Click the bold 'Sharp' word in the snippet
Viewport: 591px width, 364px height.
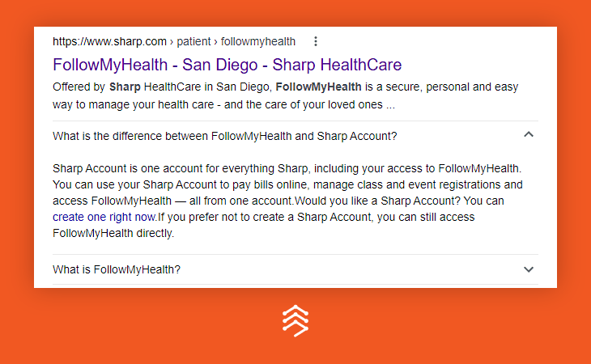(x=125, y=87)
